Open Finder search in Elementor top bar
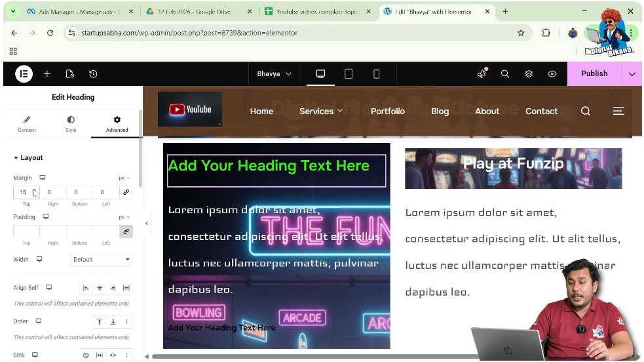Screen dimensions: 644x362 pyautogui.click(x=505, y=74)
